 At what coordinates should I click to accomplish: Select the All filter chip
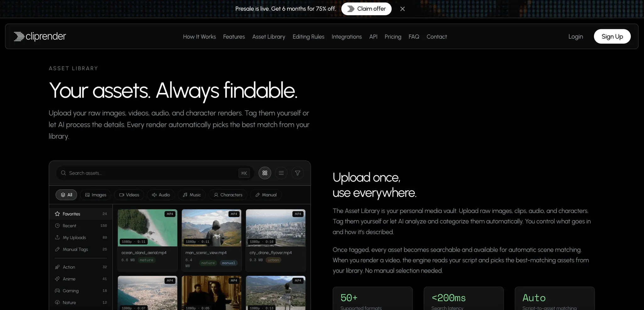(x=66, y=195)
